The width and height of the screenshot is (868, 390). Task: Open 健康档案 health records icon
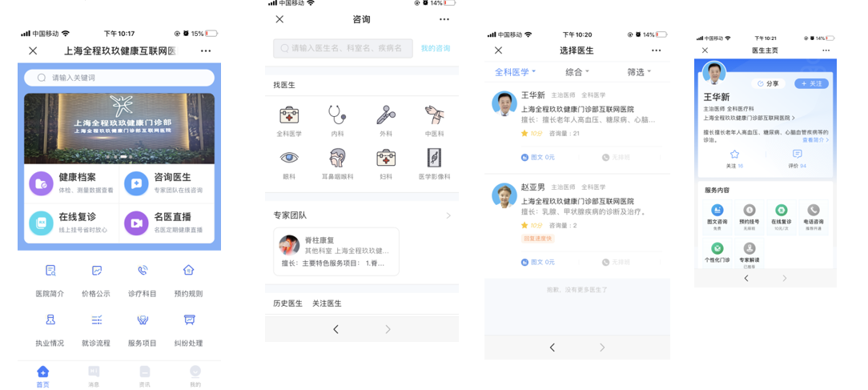tap(41, 184)
